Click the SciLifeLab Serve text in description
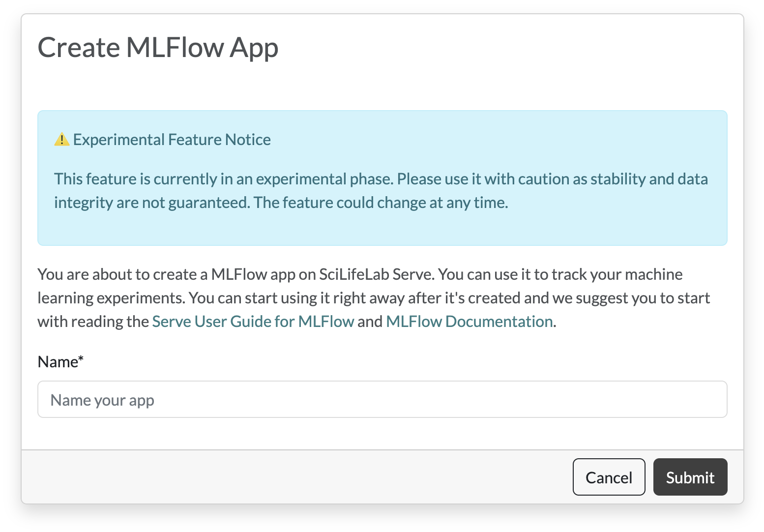The image size is (764, 532). click(x=376, y=274)
